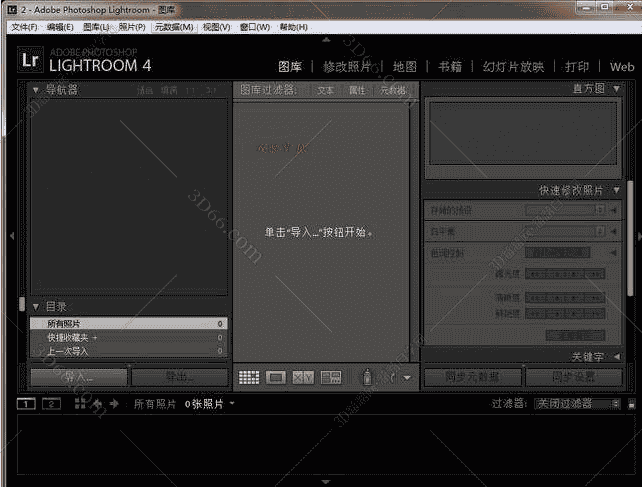
Task: Open the 关闭过滤器 filter dropdown
Action: (x=577, y=404)
